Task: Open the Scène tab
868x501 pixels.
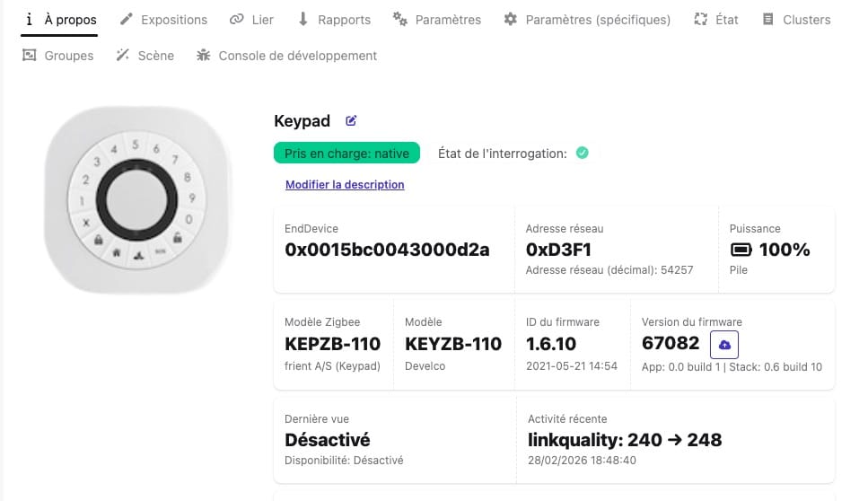Action: click(x=145, y=56)
